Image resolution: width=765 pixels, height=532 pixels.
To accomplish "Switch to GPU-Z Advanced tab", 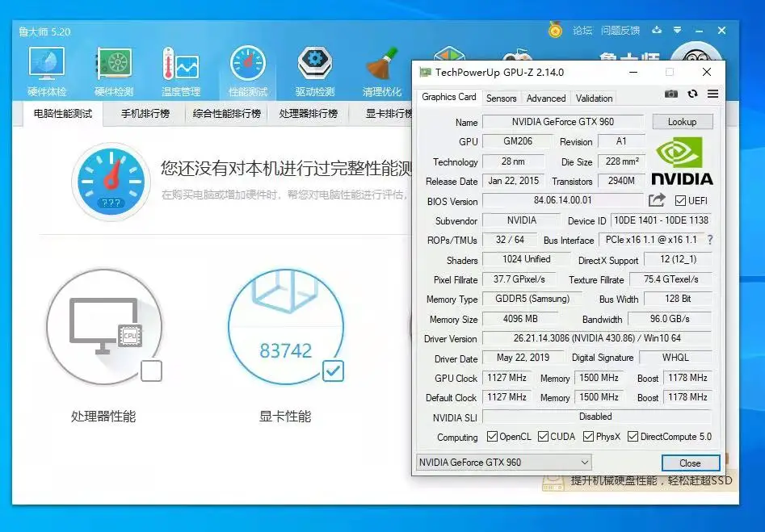I will coord(546,98).
